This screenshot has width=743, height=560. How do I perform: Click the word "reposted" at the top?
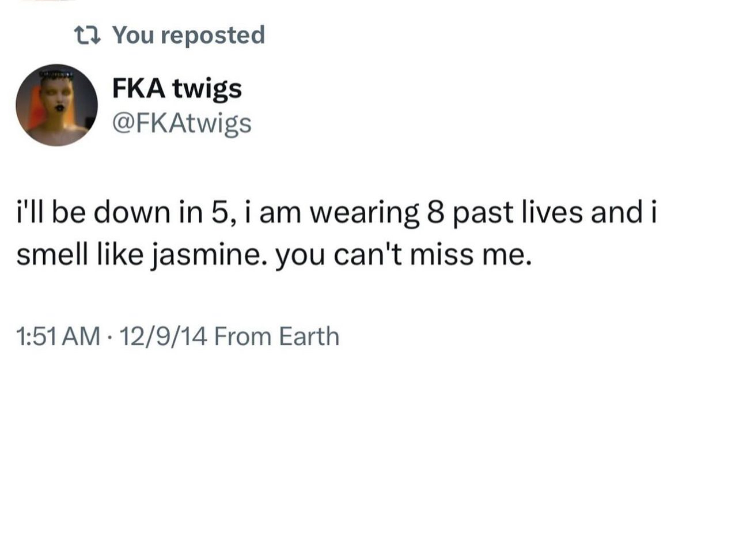(212, 35)
